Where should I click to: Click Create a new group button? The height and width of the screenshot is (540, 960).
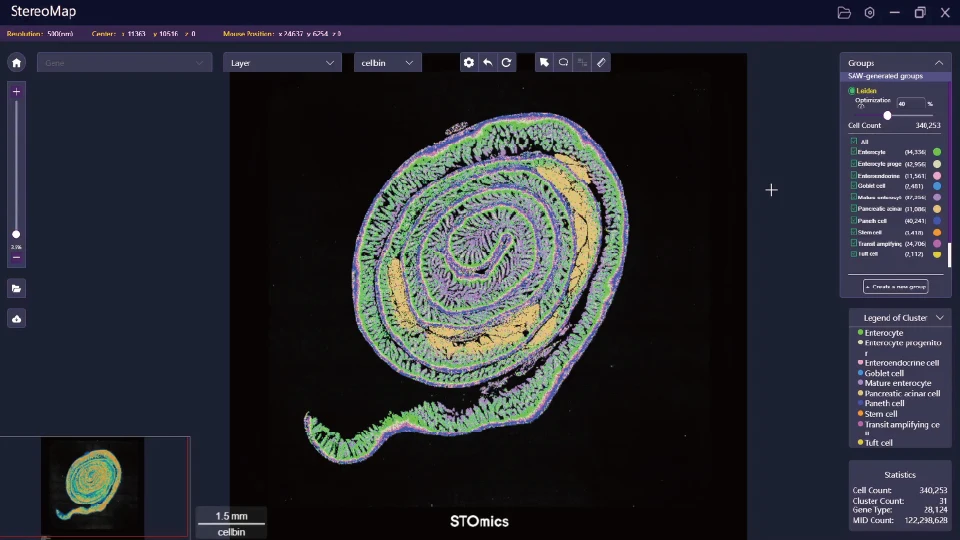coord(895,286)
